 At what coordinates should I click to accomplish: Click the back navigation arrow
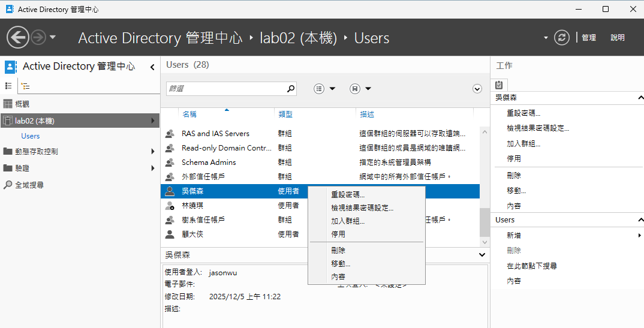pos(17,37)
